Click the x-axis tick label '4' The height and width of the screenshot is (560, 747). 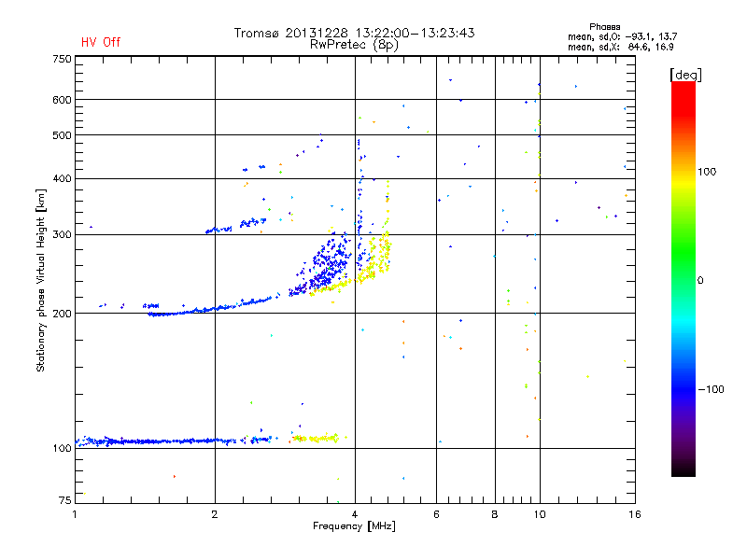pyautogui.click(x=355, y=514)
